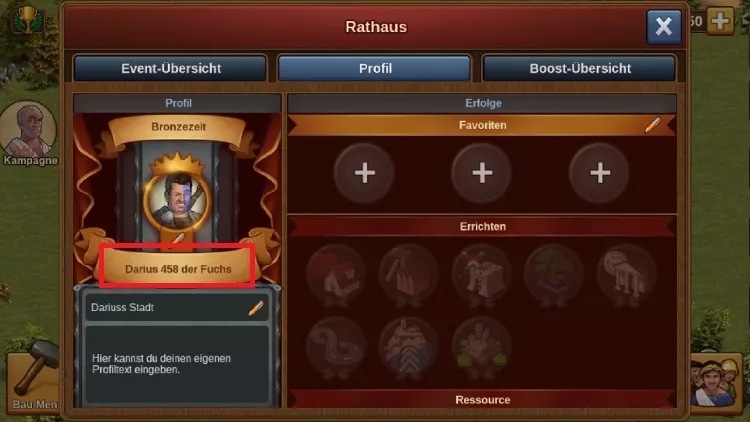This screenshot has width=750, height=422.
Task: Click the player name Darius 458 der Fuchs
Action: pos(178,269)
